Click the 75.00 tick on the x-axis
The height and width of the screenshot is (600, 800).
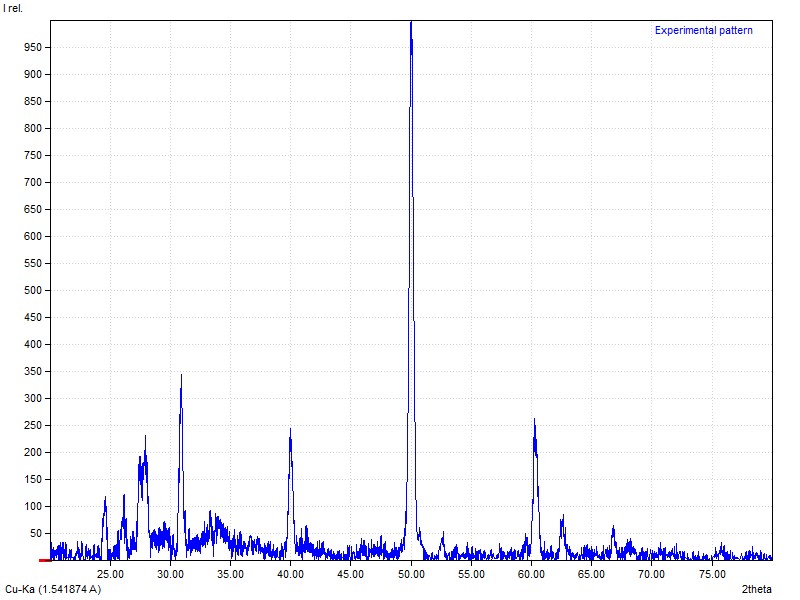coord(712,574)
